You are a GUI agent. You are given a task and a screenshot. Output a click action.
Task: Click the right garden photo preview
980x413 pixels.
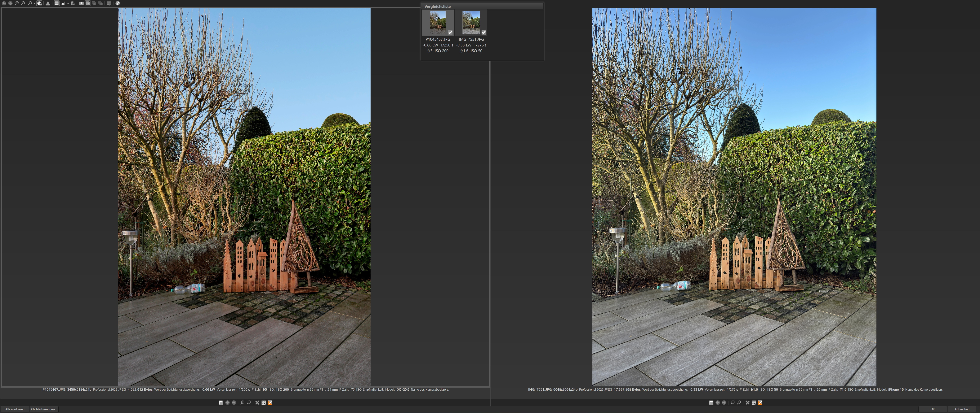click(734, 197)
